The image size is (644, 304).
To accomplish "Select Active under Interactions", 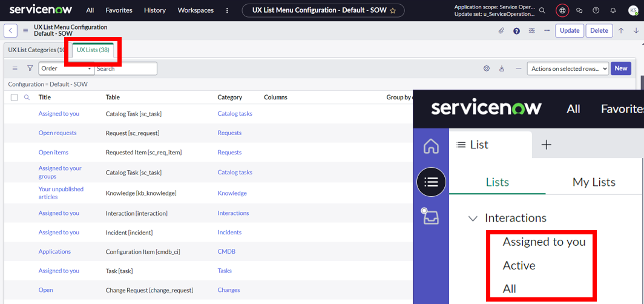I will tap(519, 266).
